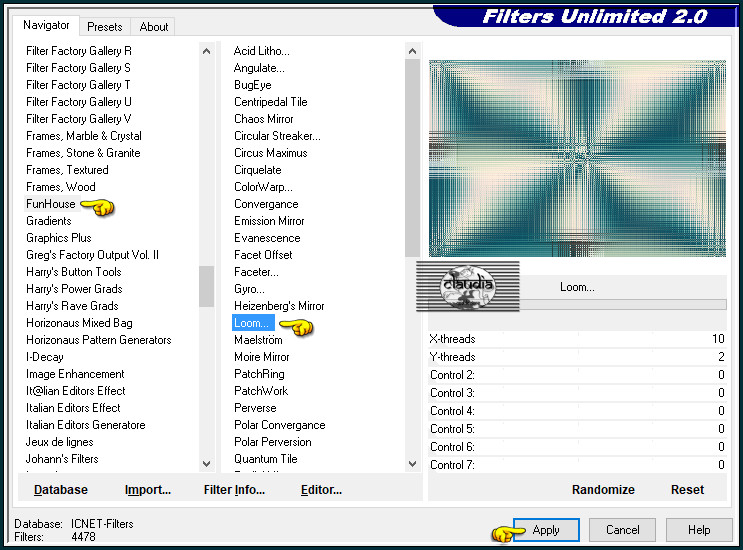
Task: Choose the BugEye effect
Action: pyautogui.click(x=253, y=85)
